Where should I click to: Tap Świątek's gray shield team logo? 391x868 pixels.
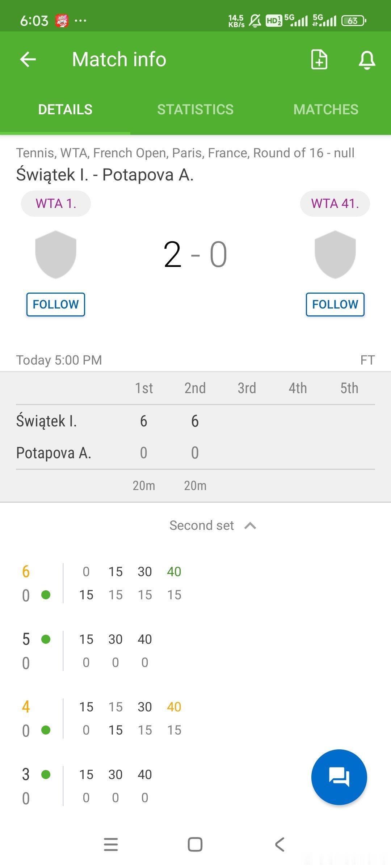tap(56, 254)
